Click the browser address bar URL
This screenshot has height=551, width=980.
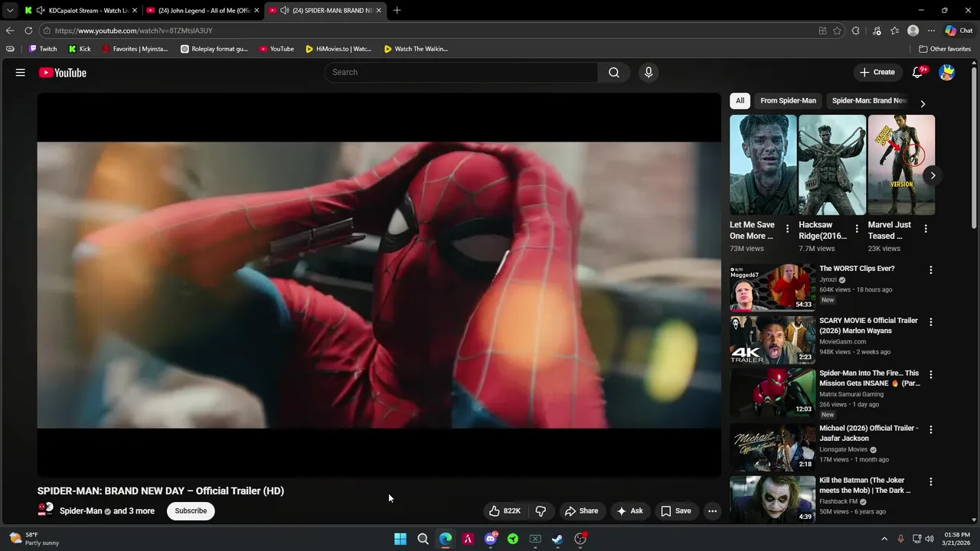133,31
